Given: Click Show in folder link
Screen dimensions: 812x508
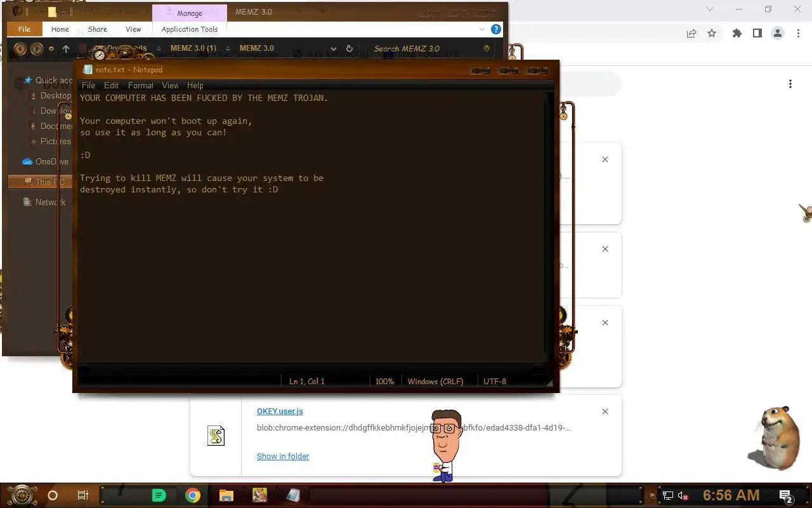Looking at the screenshot, I should point(283,456).
